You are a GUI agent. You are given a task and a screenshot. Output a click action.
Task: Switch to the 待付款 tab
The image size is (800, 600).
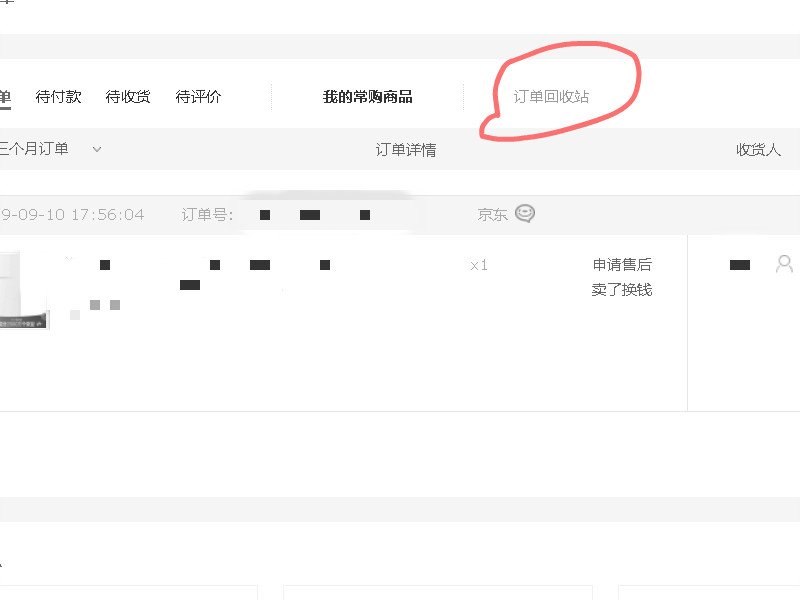tap(58, 96)
